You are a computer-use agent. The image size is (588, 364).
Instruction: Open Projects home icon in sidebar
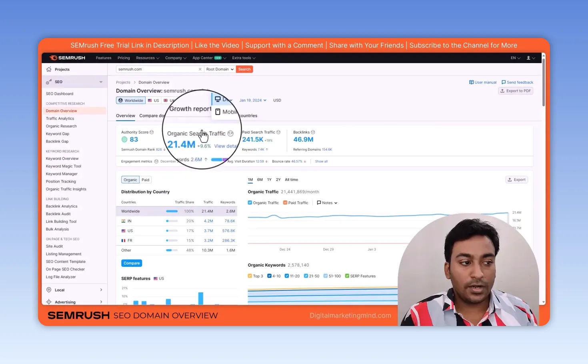[x=49, y=69]
